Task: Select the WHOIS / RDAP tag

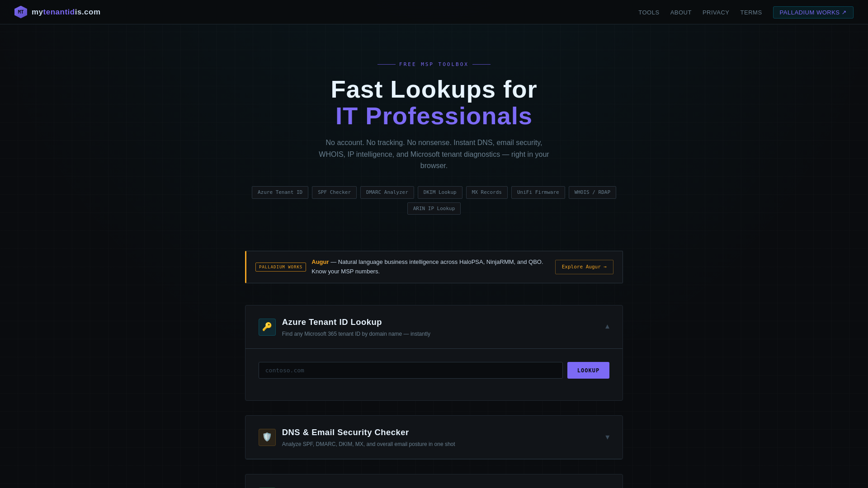Action: tap(592, 192)
